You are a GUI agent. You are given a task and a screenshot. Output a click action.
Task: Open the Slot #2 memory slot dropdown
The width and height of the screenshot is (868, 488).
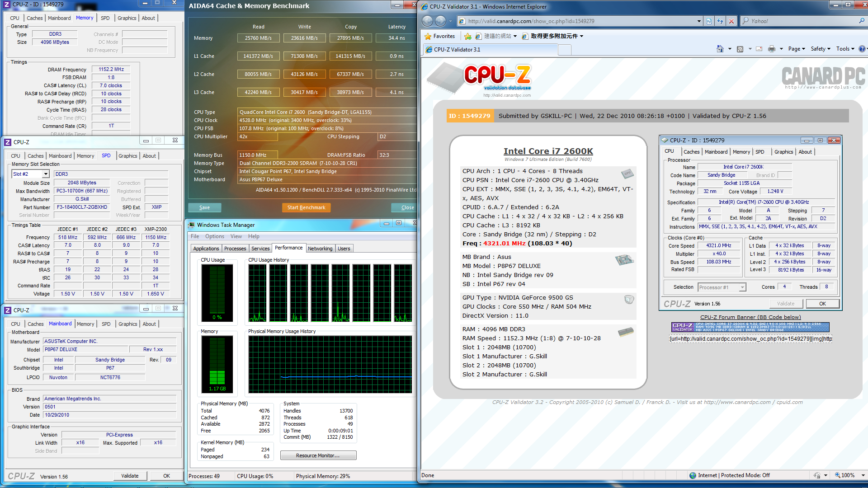pos(46,174)
